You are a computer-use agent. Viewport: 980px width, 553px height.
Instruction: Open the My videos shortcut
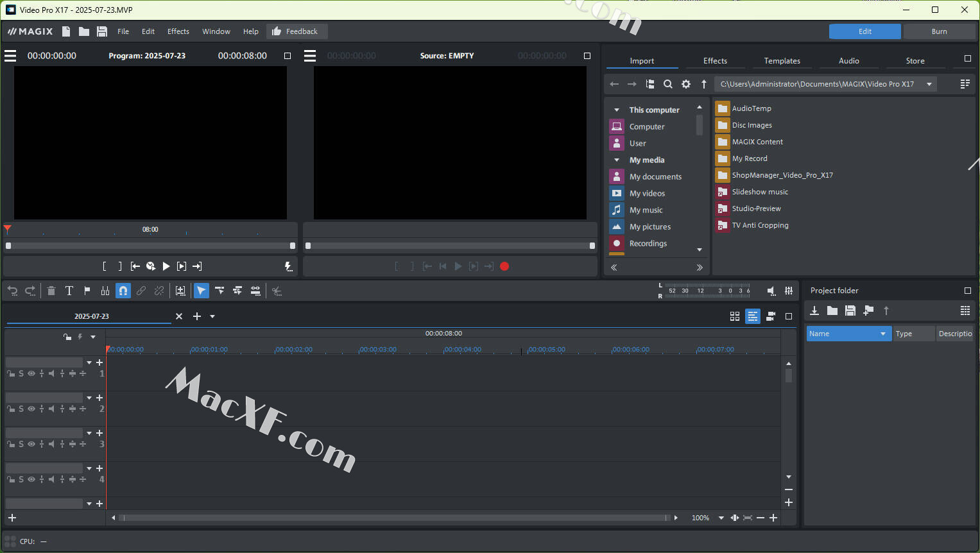[647, 193]
